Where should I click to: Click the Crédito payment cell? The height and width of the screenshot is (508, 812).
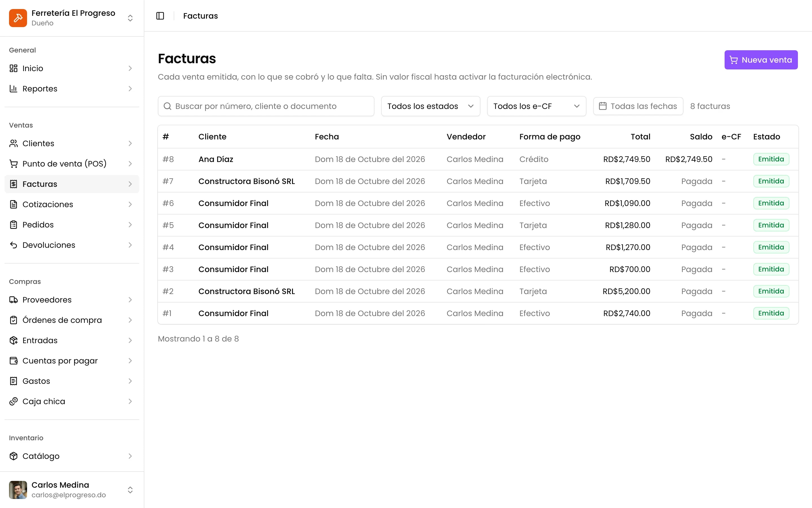click(x=533, y=159)
